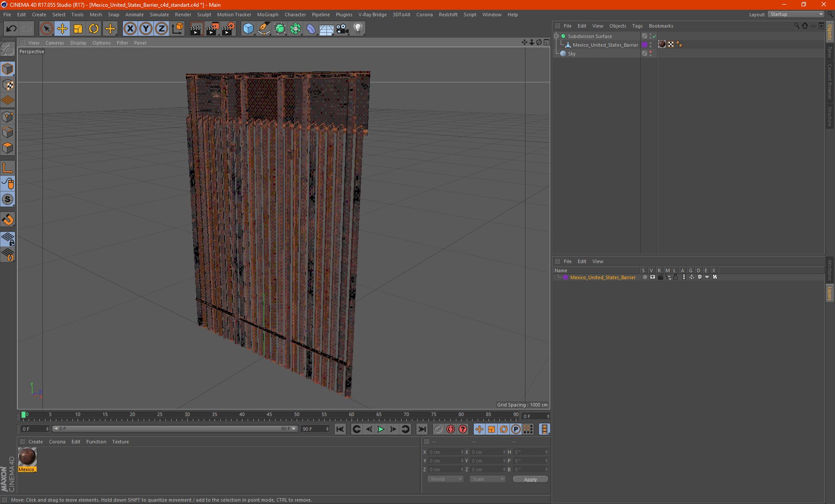Select the Move tool in top toolbar
The height and width of the screenshot is (504, 835).
[62, 29]
